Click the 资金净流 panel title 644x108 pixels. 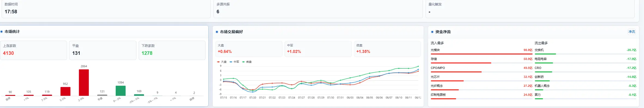point(443,32)
